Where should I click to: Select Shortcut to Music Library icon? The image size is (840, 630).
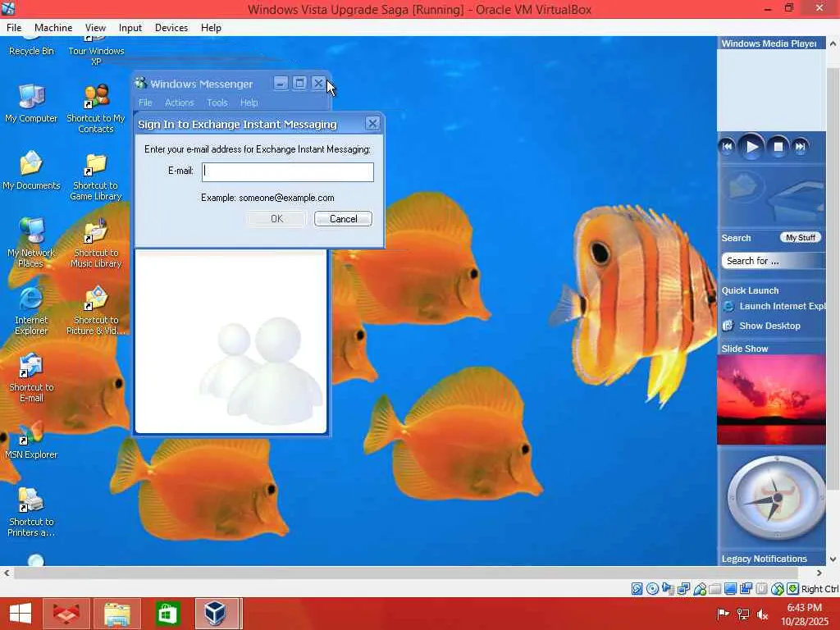96,244
